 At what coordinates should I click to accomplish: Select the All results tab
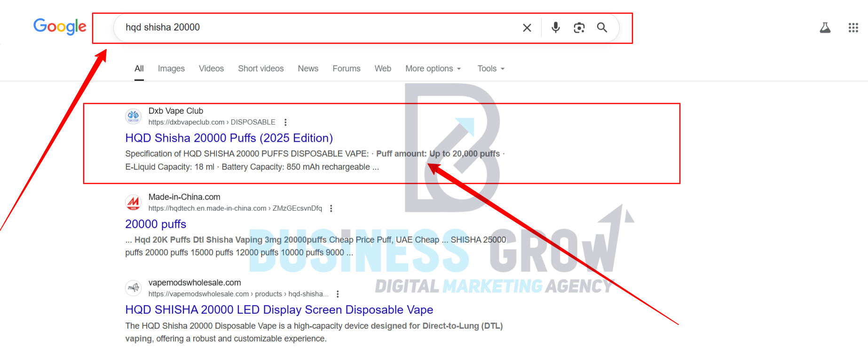click(x=139, y=69)
